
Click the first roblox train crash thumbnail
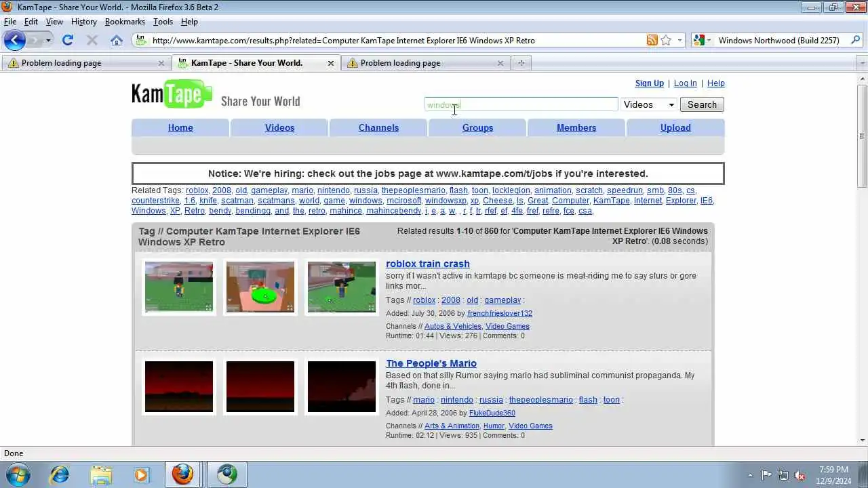tap(179, 287)
